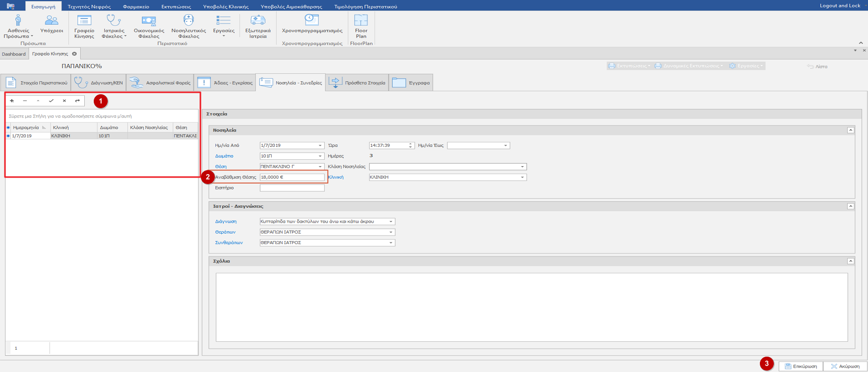Open Νοσηλευτικός Φάκελος in the ribbon
The image size is (868, 372).
[188, 26]
